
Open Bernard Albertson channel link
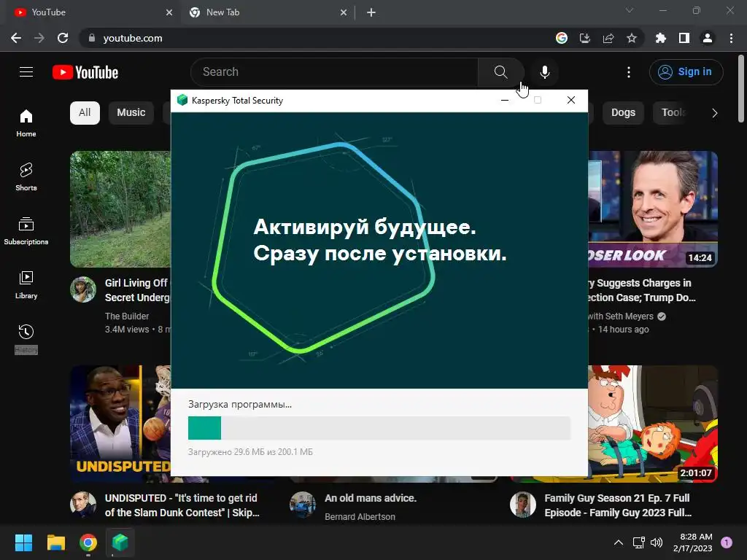(x=360, y=517)
